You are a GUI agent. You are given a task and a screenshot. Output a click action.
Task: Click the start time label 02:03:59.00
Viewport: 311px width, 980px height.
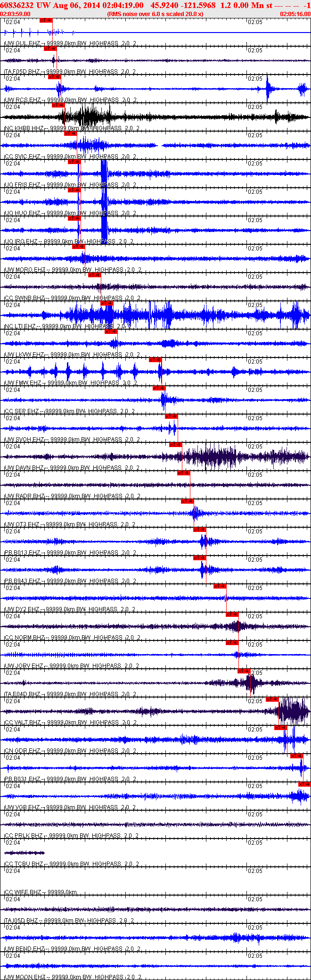coord(16,14)
